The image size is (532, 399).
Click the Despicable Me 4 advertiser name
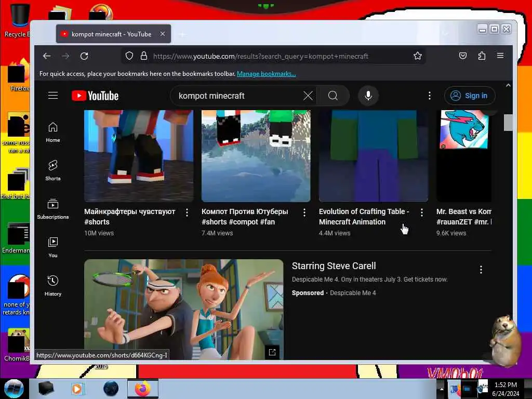353,293
